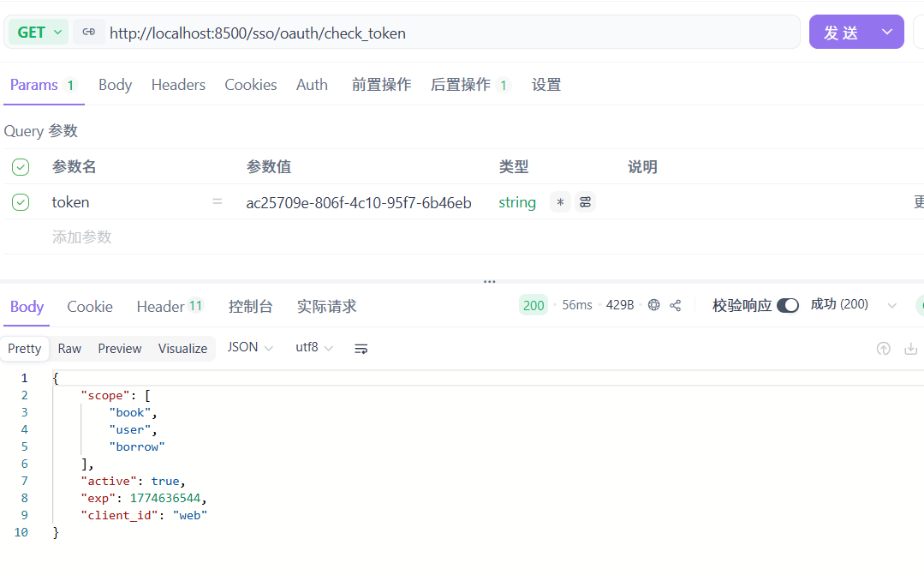Click the 添加参数 placeholder field
Screen dimensions: 924x581
(81, 237)
